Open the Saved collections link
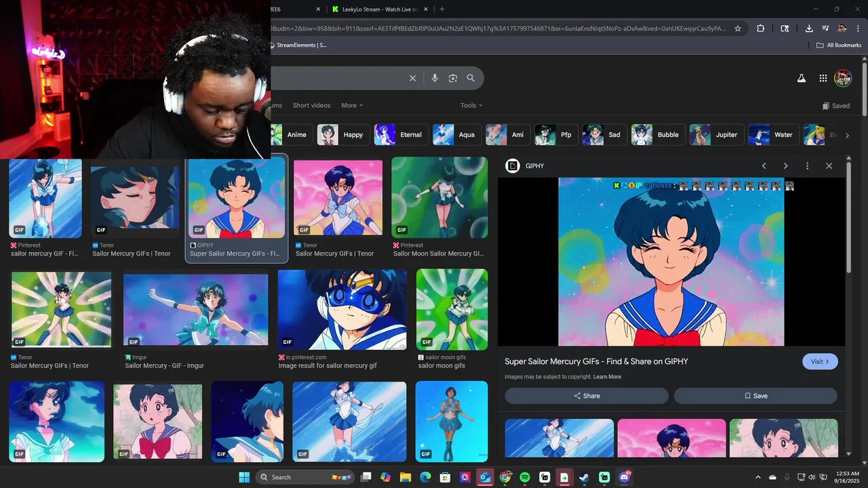The height and width of the screenshot is (488, 868). point(836,106)
